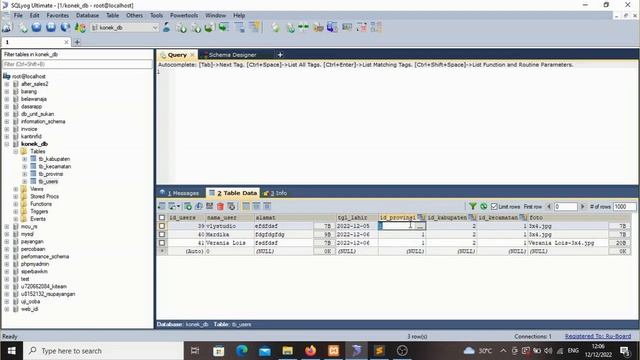Click the 20B blob button for Verania Lois foto
Image resolution: width=640 pixels, height=360 pixels.
point(620,243)
